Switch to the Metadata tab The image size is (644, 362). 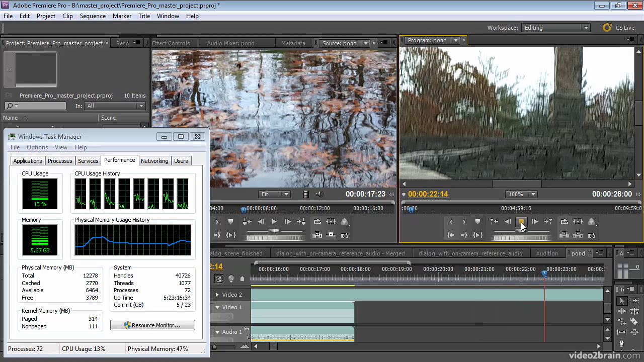pos(293,43)
